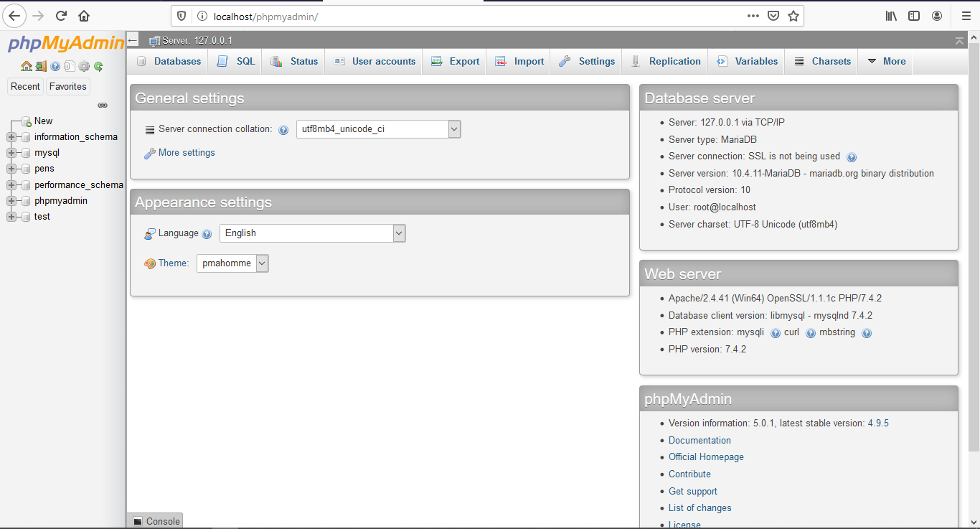The width and height of the screenshot is (980, 529).
Task: Open the More settings link
Action: click(187, 153)
